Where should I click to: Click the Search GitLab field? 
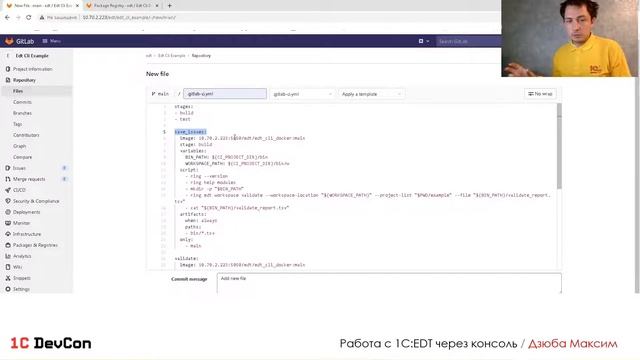[x=469, y=41]
